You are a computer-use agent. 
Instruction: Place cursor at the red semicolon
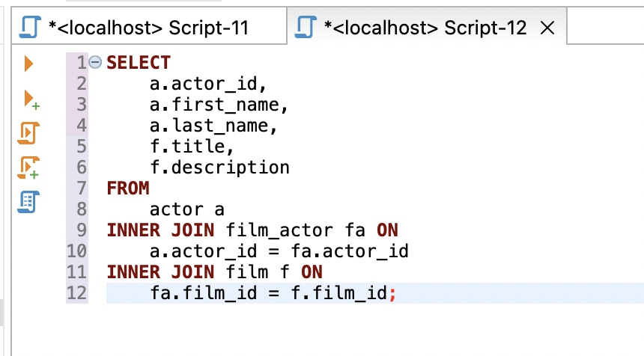[x=392, y=292]
